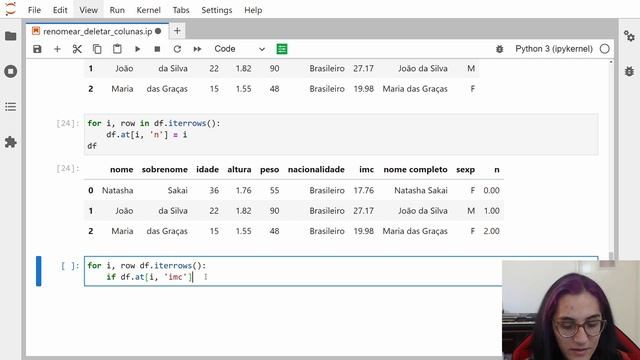The width and height of the screenshot is (640, 360).
Task: Enable the debugger bug icon in toolbar
Action: [499, 49]
